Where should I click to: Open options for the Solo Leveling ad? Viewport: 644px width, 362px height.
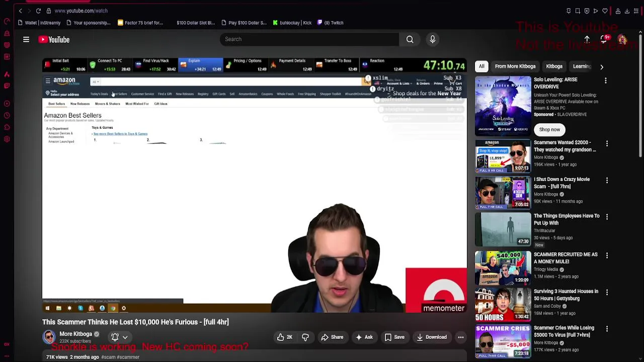pos(606,80)
